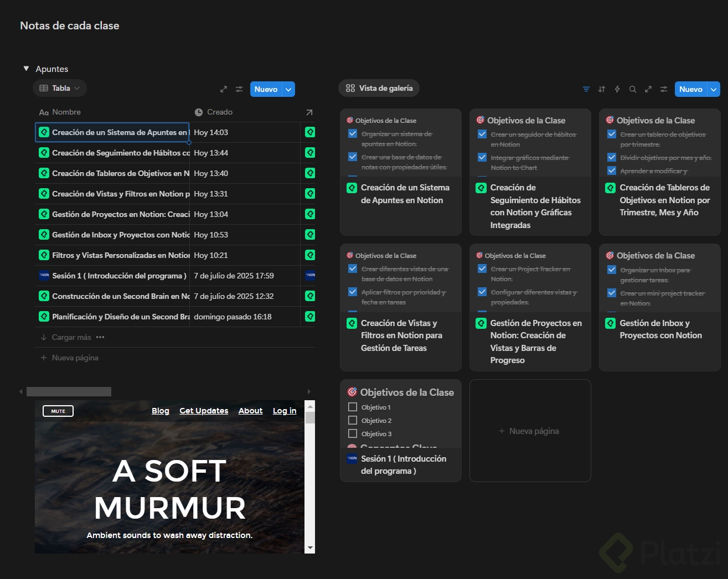
Task: Click page icon of Filtros y Vistas Personalizadas row
Action: (x=44, y=255)
